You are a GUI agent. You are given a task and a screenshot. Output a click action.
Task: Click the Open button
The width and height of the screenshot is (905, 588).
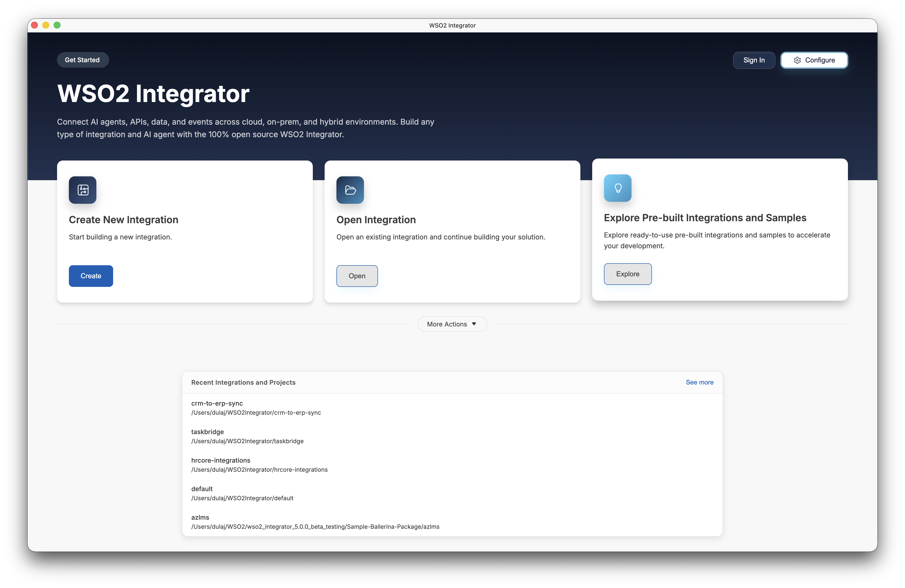point(357,276)
